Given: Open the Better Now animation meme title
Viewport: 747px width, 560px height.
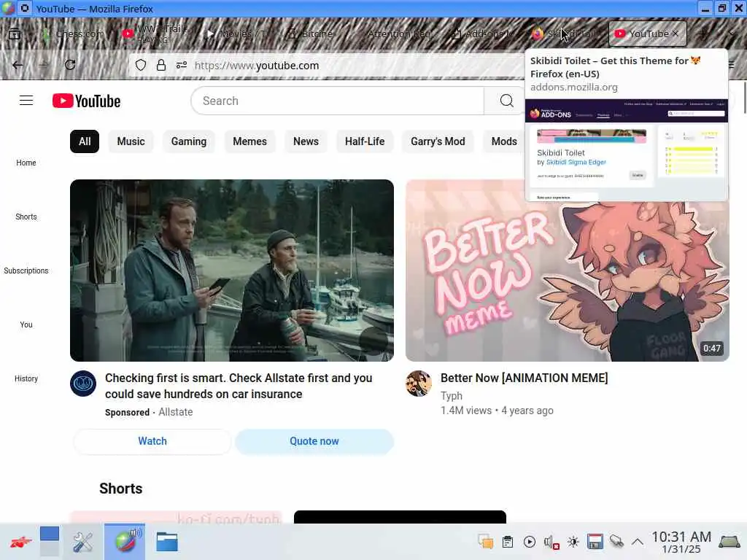Looking at the screenshot, I should [524, 378].
